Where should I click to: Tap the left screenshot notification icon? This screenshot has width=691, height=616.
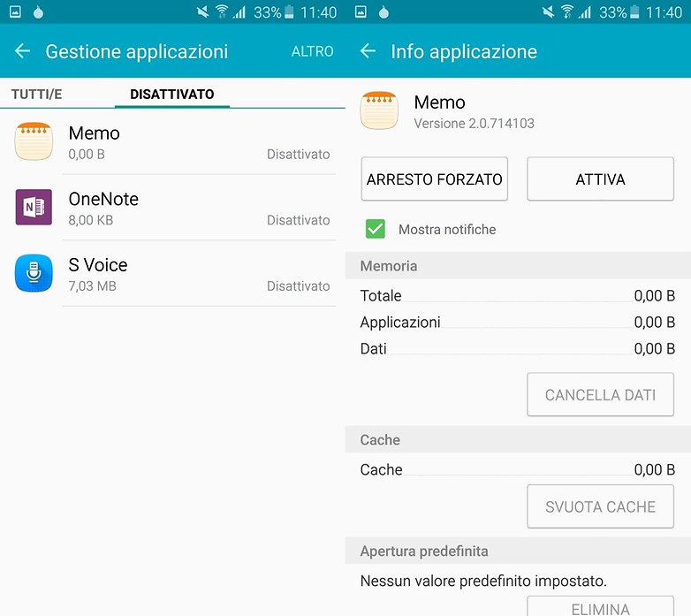pyautogui.click(x=15, y=11)
